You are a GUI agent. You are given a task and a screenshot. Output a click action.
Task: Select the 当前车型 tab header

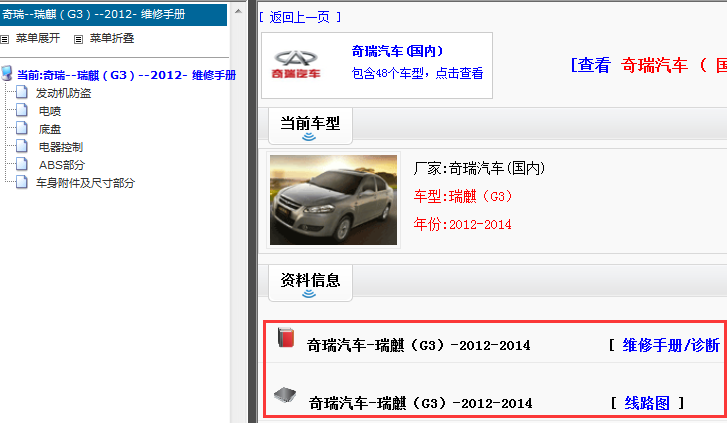[x=310, y=125]
